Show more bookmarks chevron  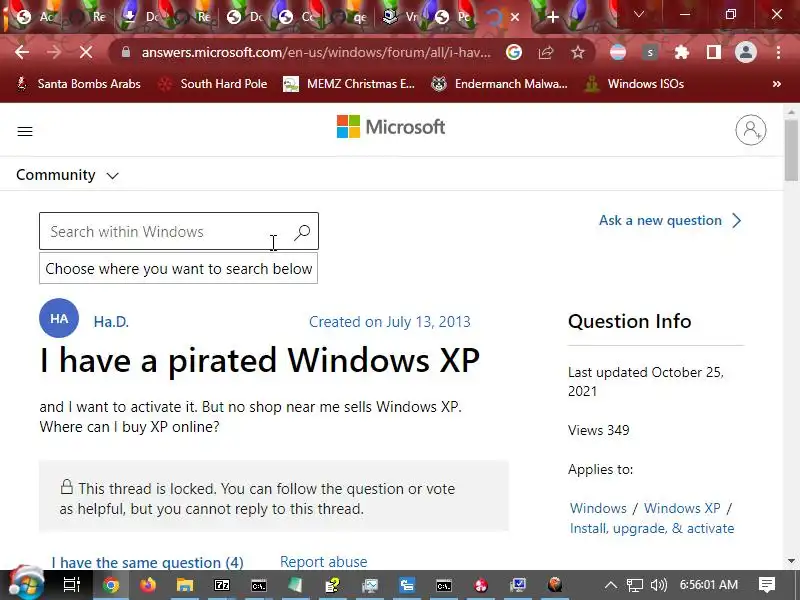click(x=777, y=84)
